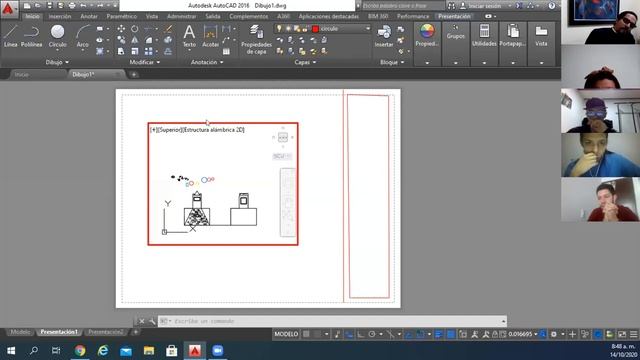The image size is (640, 360).
Task: Select the Presentación2 layout tab
Action: [x=106, y=332]
